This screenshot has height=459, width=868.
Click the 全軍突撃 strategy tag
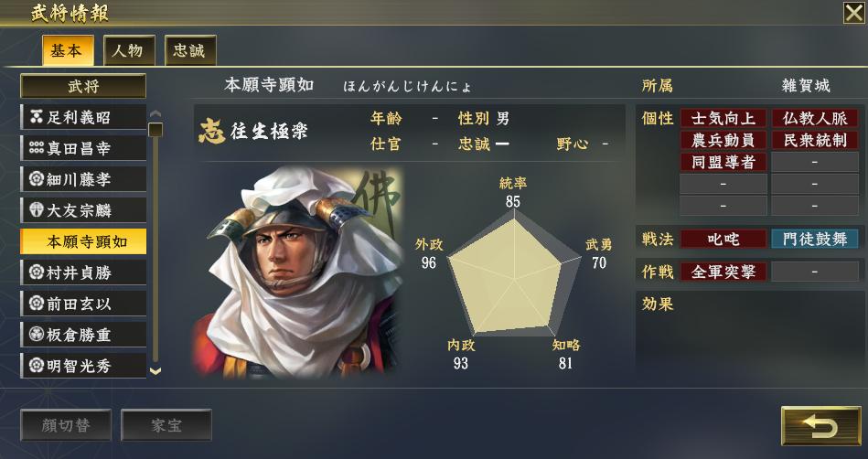(723, 272)
